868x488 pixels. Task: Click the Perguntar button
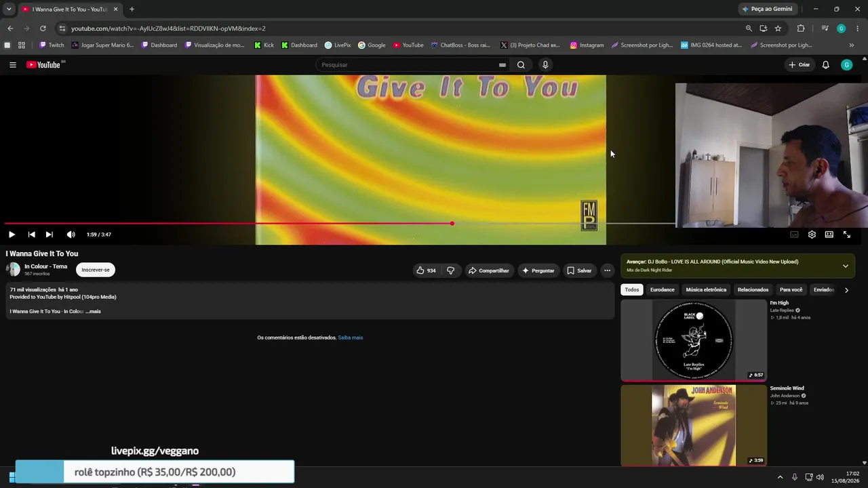pos(538,270)
